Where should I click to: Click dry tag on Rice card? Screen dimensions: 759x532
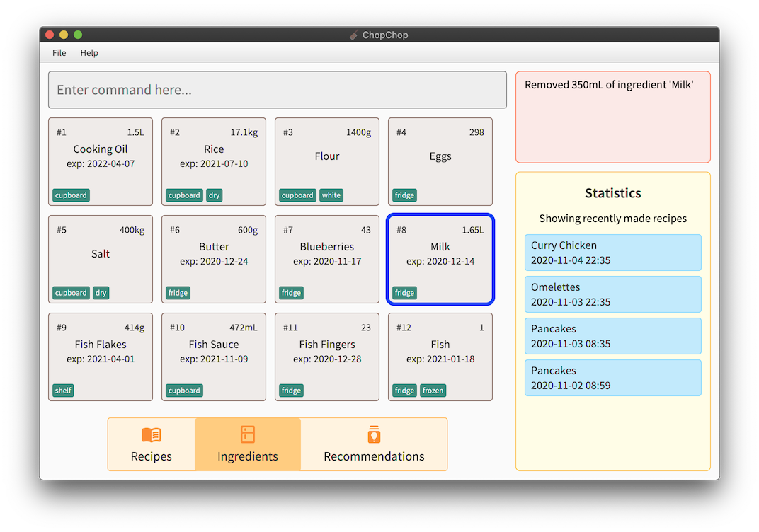[214, 195]
